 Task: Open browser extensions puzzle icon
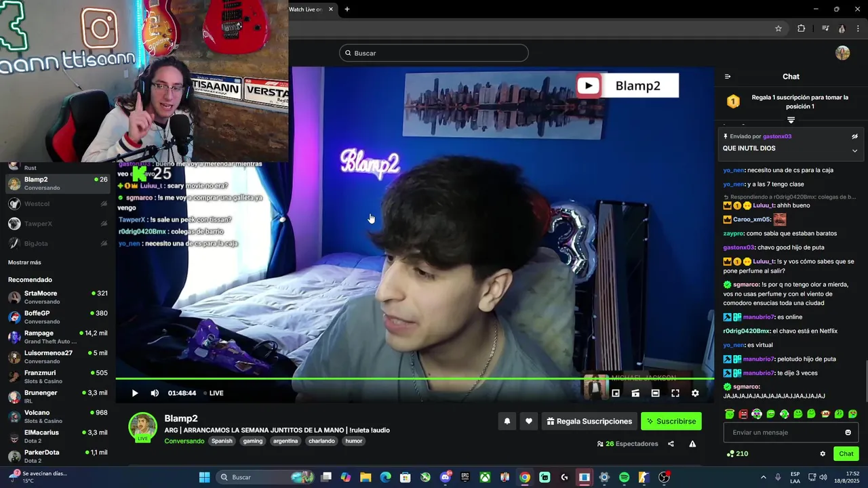pyautogui.click(x=801, y=28)
